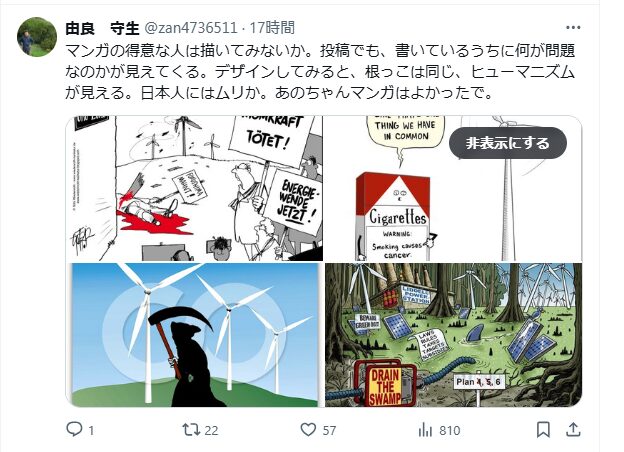Screen dimensions: 624x452
Task: Click the like count 57
Action: pos(329,431)
